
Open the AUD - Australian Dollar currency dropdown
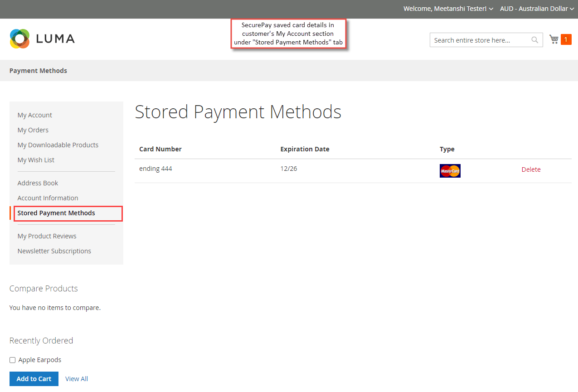point(537,9)
